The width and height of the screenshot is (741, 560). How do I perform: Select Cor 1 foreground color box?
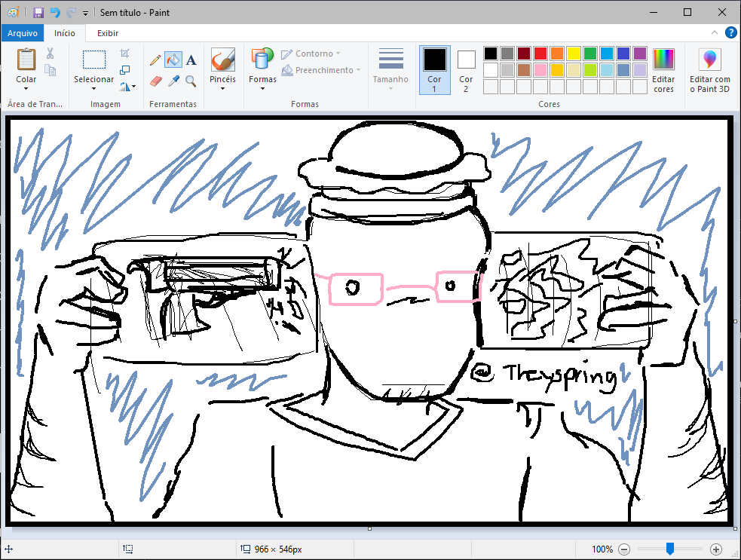point(434,69)
